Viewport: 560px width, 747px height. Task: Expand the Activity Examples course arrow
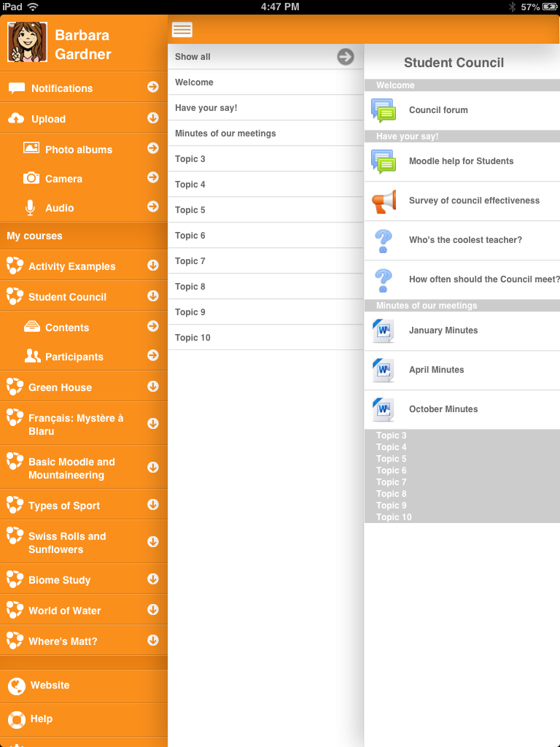click(153, 265)
